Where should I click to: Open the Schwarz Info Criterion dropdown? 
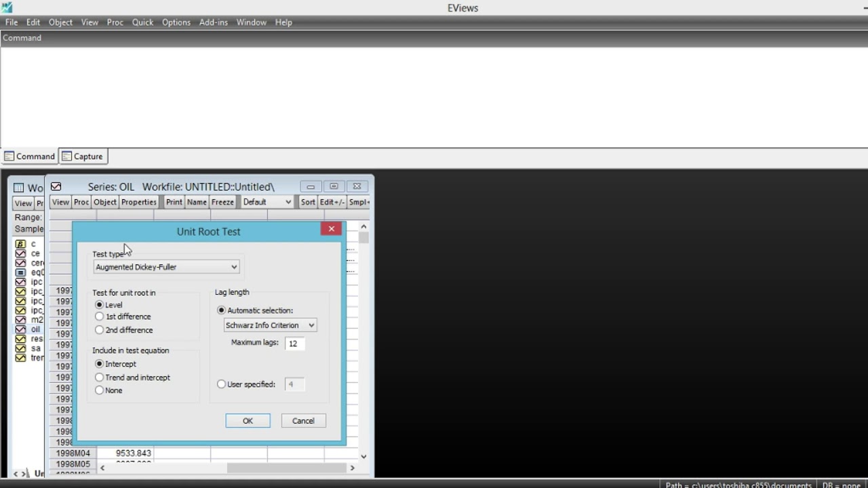(270, 325)
